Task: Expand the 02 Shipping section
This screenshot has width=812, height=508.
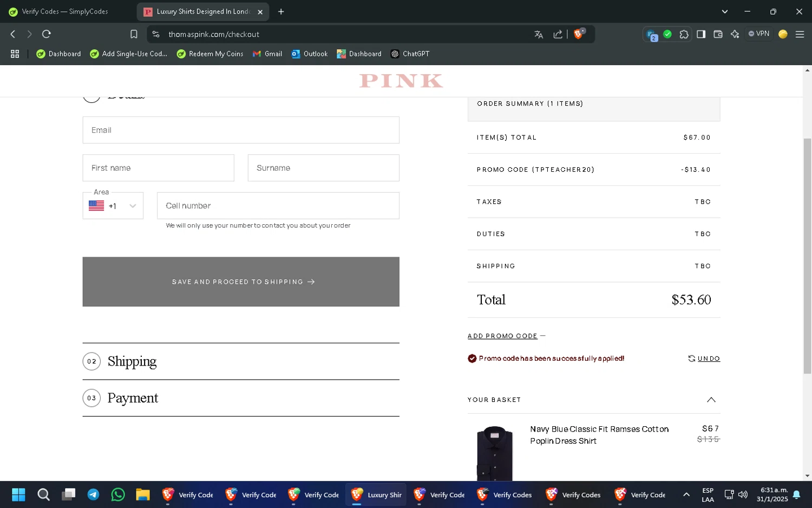Action: point(241,361)
